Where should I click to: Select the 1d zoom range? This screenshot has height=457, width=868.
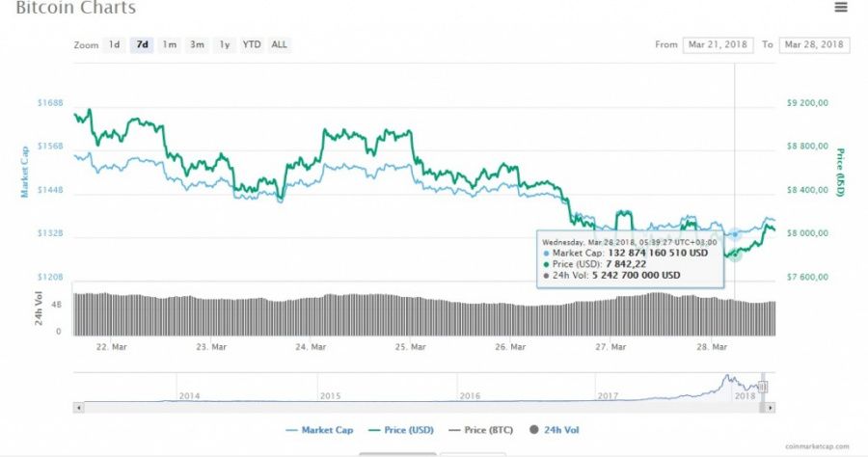click(x=114, y=44)
